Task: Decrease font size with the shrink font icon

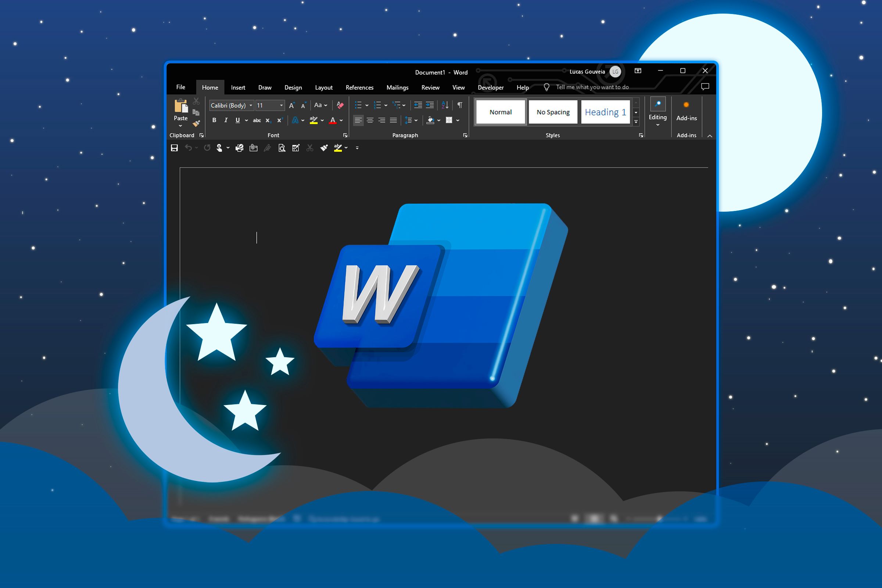Action: [304, 105]
